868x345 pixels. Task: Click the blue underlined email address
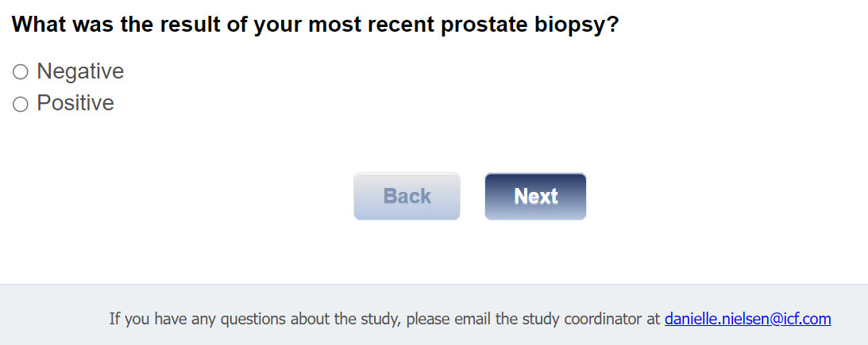(747, 319)
